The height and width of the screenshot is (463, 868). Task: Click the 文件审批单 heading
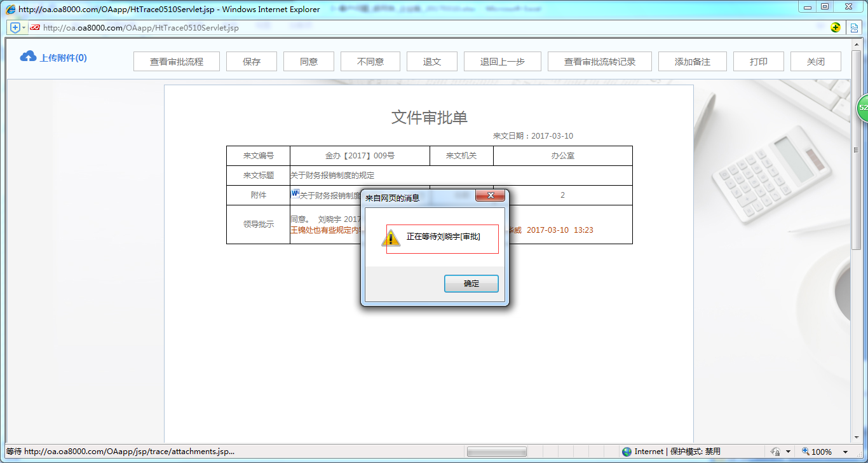point(430,117)
